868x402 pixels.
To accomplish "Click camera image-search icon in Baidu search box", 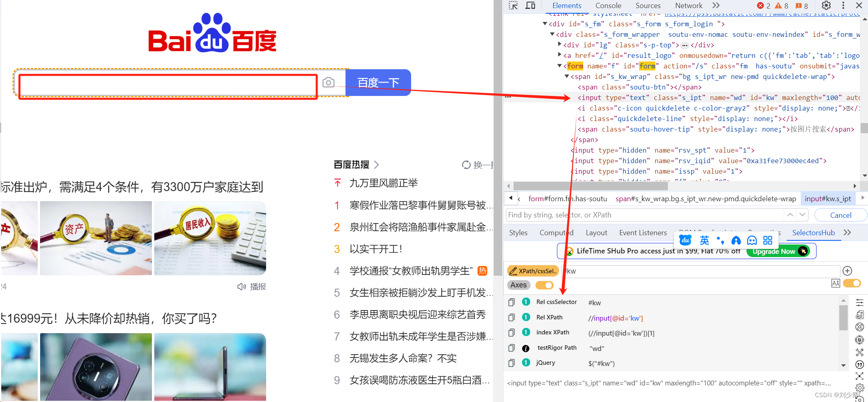I will click(328, 83).
